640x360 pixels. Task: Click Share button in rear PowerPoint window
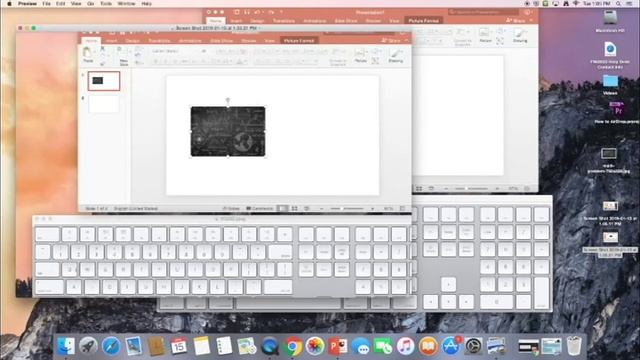516,20
